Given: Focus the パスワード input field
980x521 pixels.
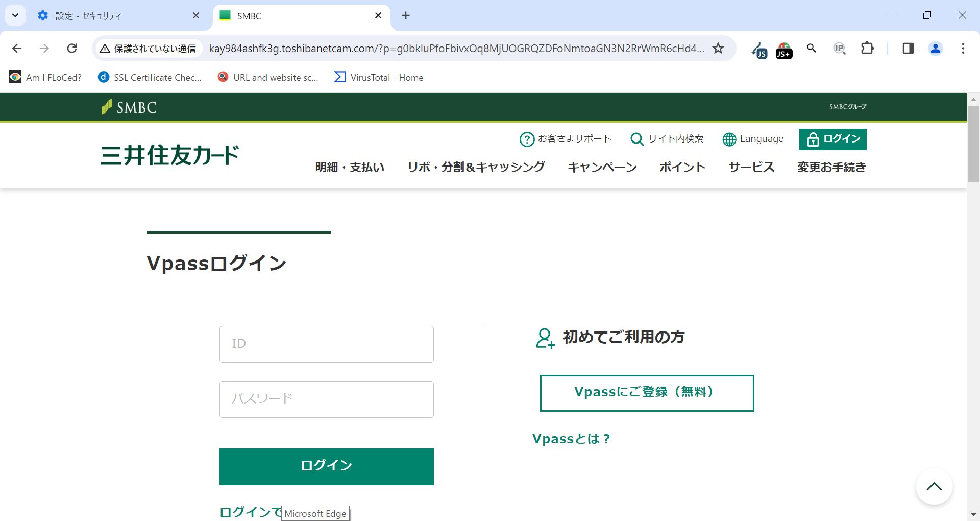Looking at the screenshot, I should tap(327, 399).
